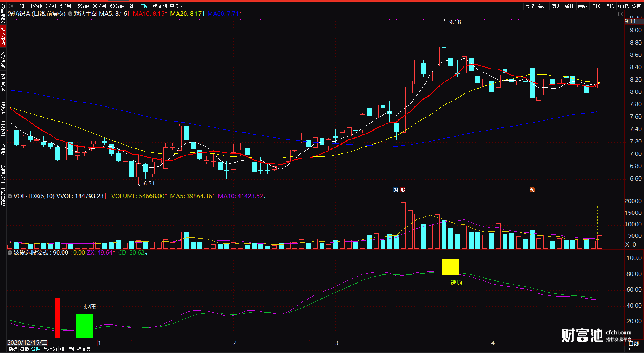
Task: Click the diamond icon above the price axis
Action: 613,14
